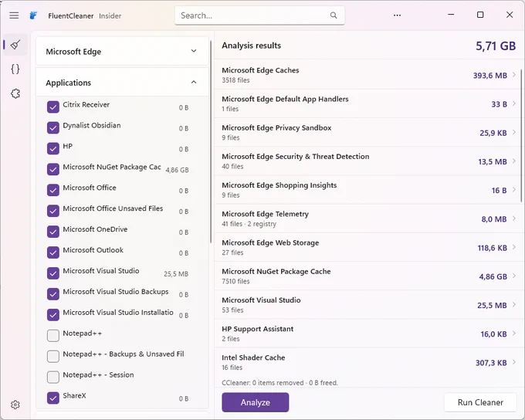The height and width of the screenshot is (420, 525).
Task: Uncheck the Microsoft Visual Studio checkbox
Action: pos(53,273)
